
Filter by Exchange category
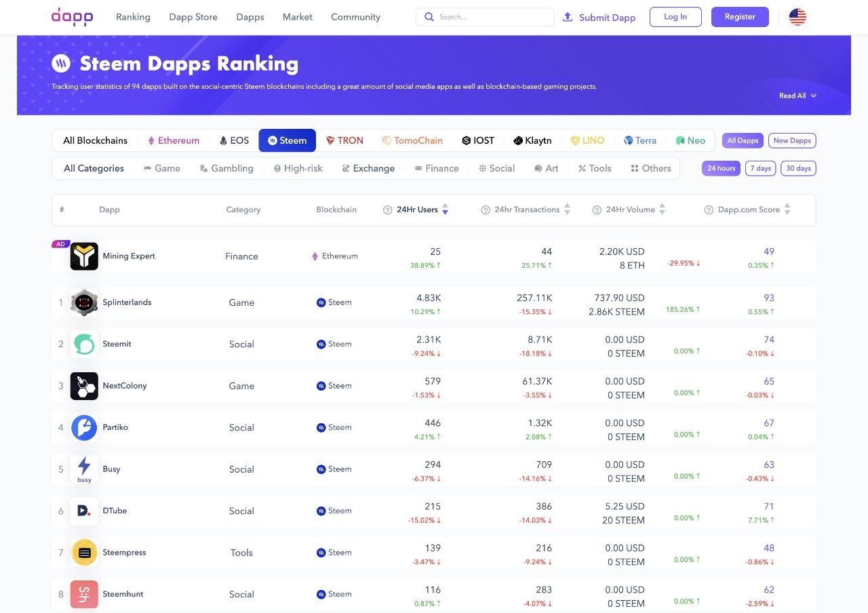pyautogui.click(x=368, y=168)
